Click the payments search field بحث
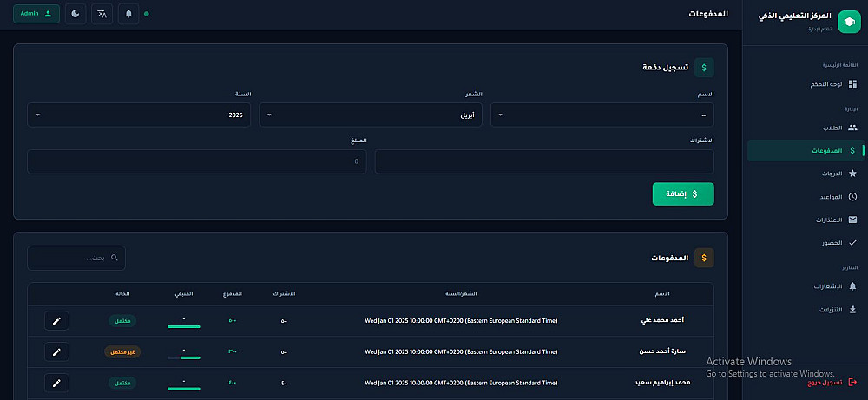 [76, 258]
